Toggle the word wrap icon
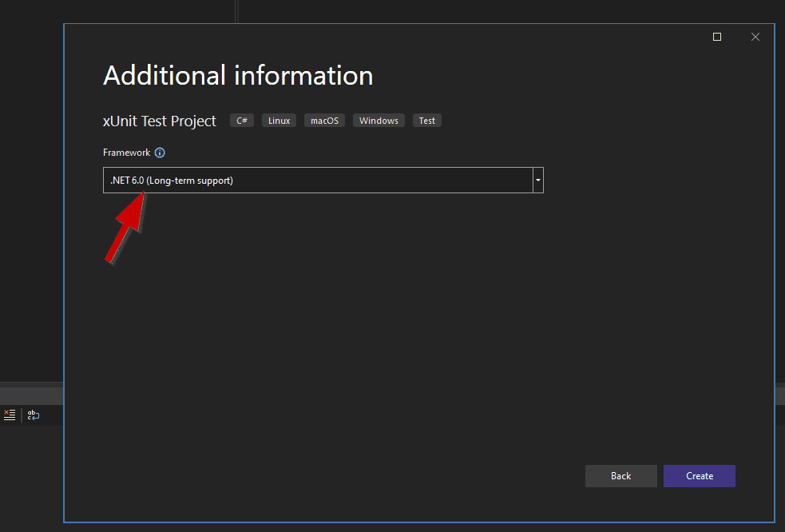Image resolution: width=785 pixels, height=532 pixels. (34, 415)
